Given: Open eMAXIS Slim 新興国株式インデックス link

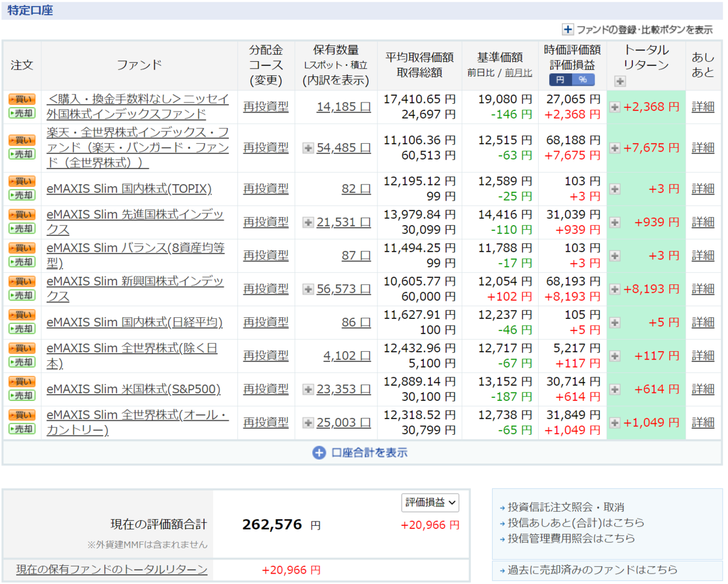Looking at the screenshot, I should click(135, 289).
